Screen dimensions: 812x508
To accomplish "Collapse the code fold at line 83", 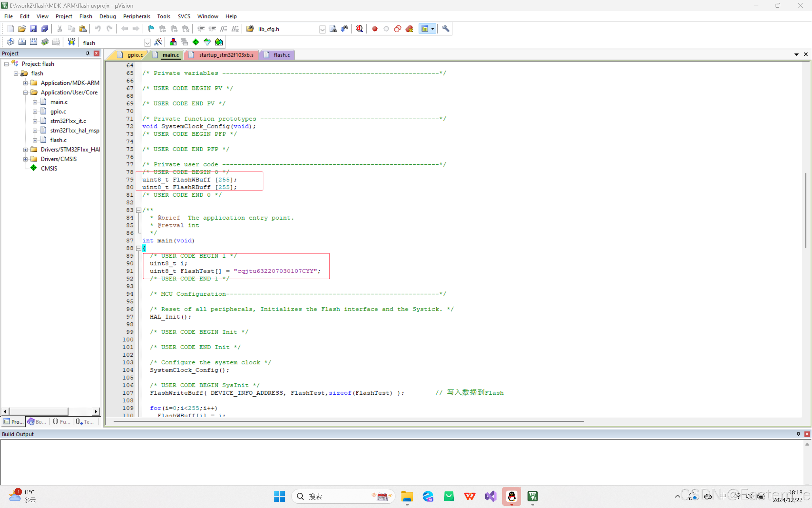I will 138,210.
